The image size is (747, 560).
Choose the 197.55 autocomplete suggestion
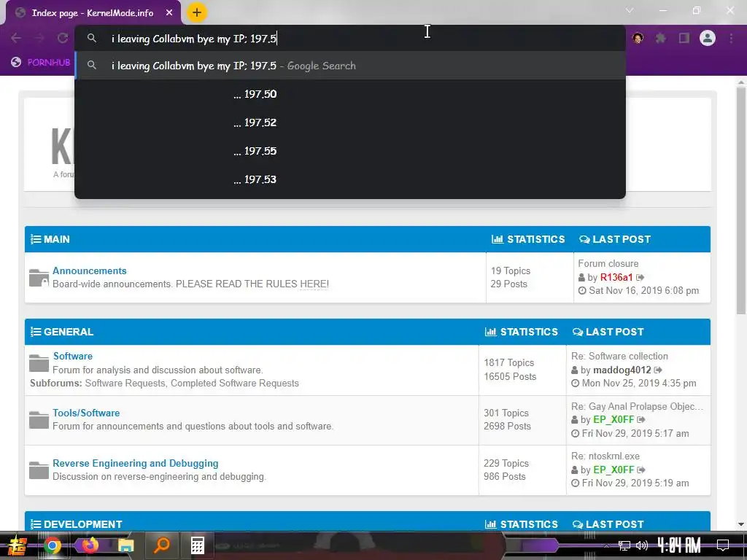point(349,151)
